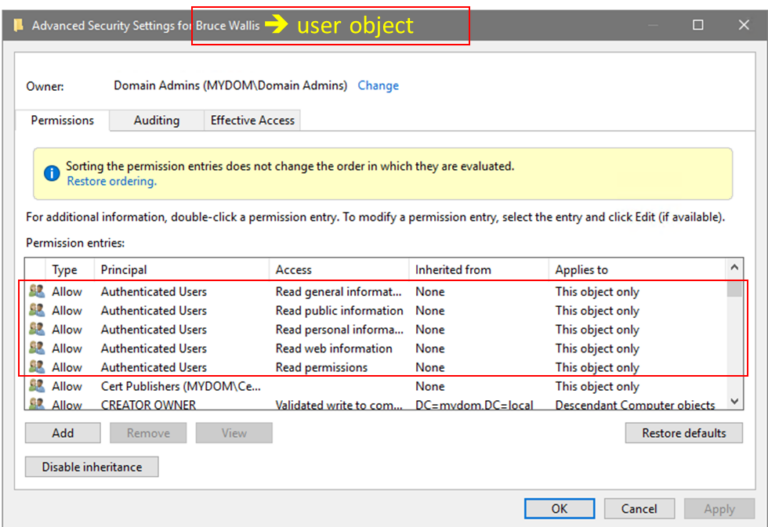Click the permission list scrollbar thumb
The height and width of the screenshot is (527, 768).
pos(734,288)
